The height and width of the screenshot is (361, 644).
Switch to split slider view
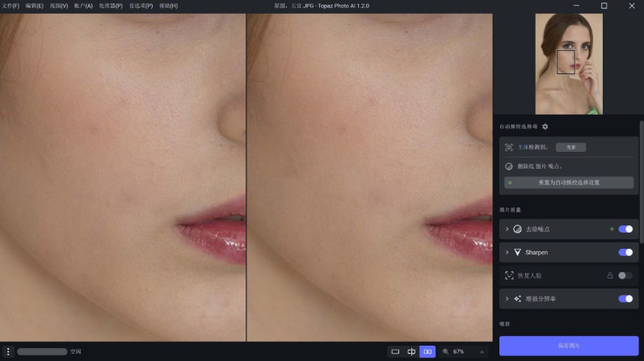coord(411,351)
